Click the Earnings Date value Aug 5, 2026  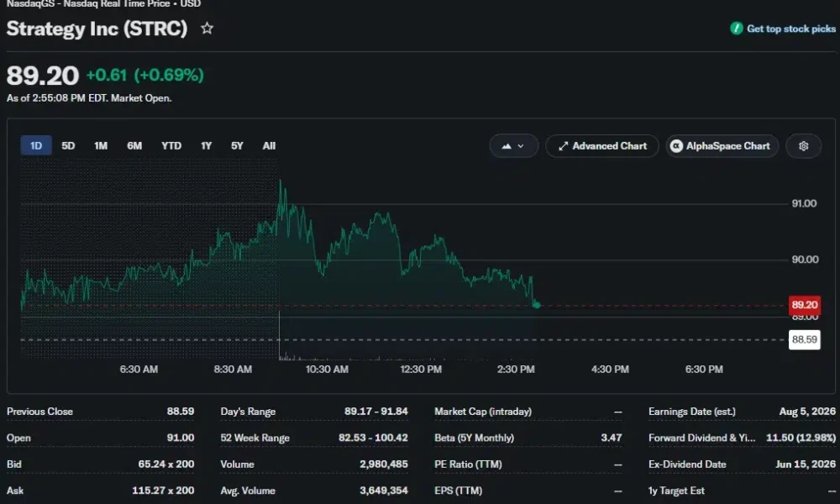click(x=807, y=412)
